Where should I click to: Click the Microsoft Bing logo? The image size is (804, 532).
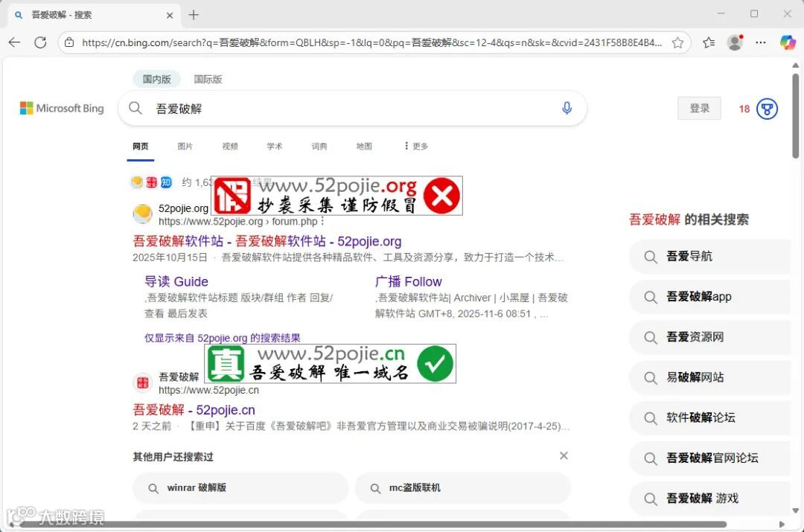pyautogui.click(x=62, y=108)
